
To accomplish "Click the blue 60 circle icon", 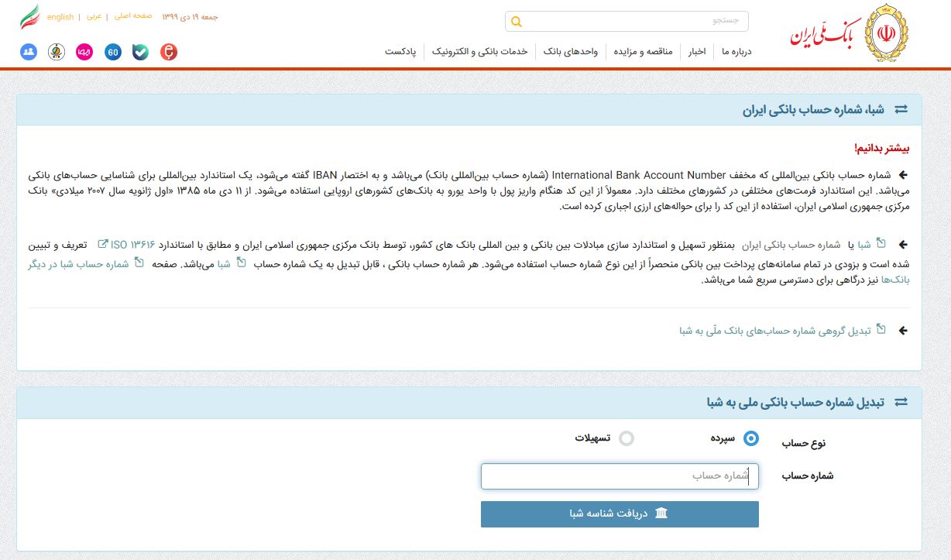I will [113, 52].
